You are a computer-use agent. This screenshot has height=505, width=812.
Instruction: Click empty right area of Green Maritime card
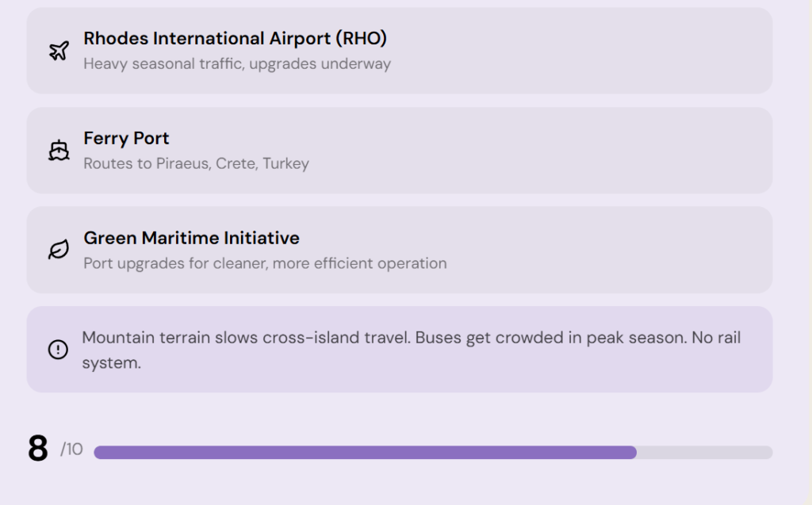(x=634, y=251)
